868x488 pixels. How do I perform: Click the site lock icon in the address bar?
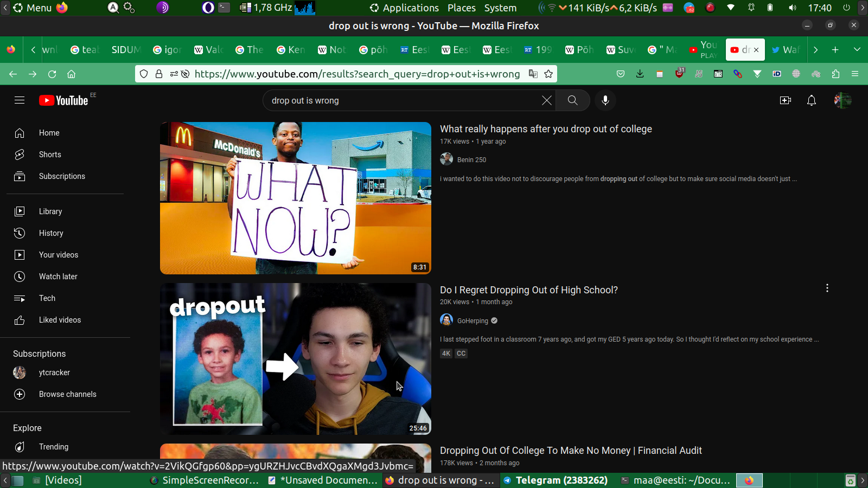tap(159, 74)
